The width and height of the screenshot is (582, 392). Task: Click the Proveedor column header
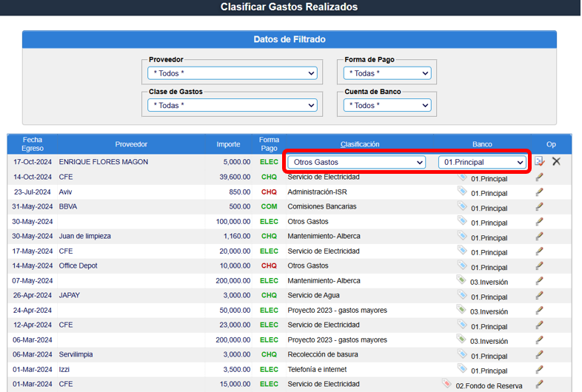(x=131, y=144)
